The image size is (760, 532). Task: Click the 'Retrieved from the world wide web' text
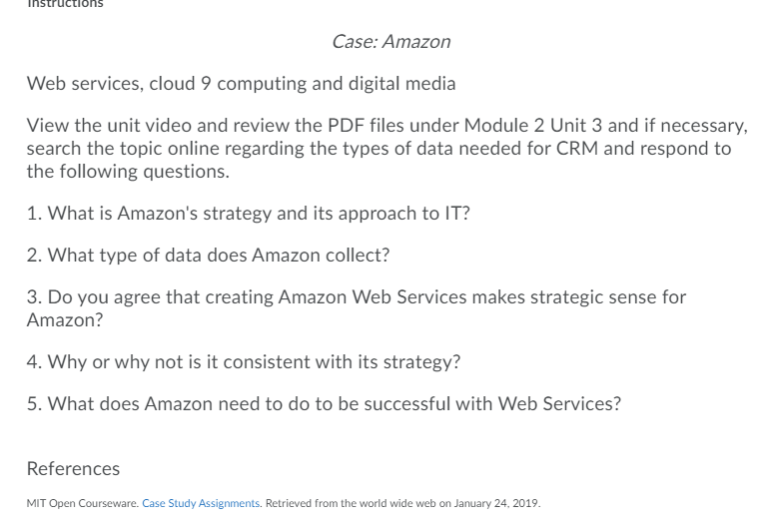point(351,503)
